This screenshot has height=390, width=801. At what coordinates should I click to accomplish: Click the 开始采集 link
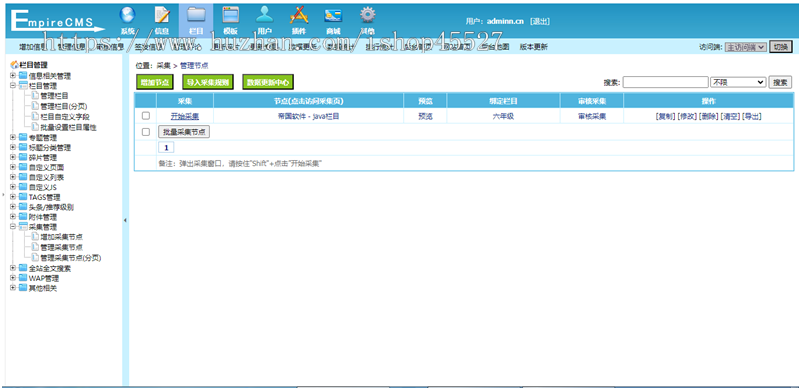185,117
